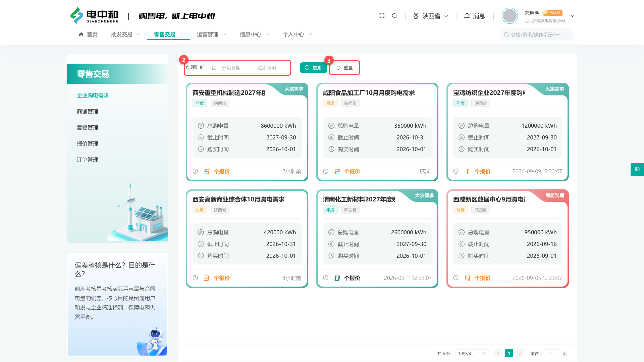
Task: Click 总购电量 icon in 西安高新商业综合体 card
Action: click(x=201, y=232)
